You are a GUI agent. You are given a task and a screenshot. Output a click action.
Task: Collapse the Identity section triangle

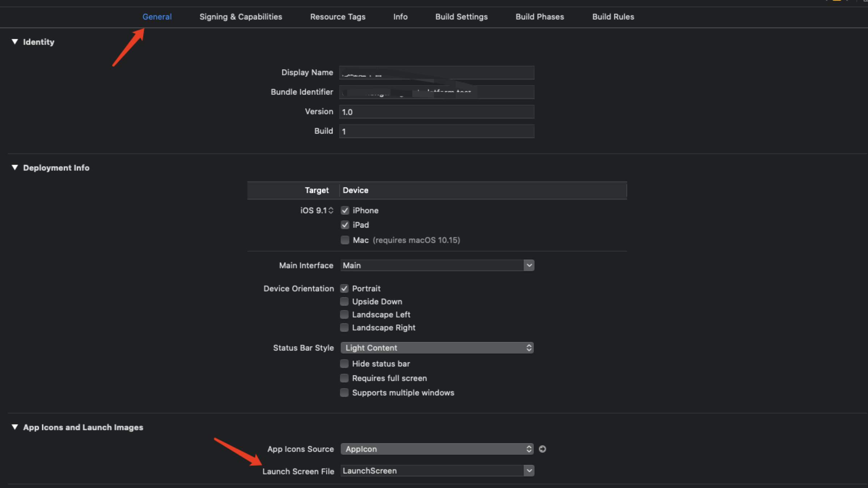[x=15, y=42]
